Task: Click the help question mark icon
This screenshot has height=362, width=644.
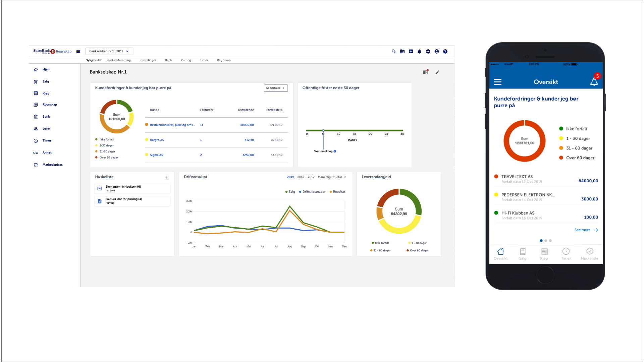Action: tap(445, 51)
